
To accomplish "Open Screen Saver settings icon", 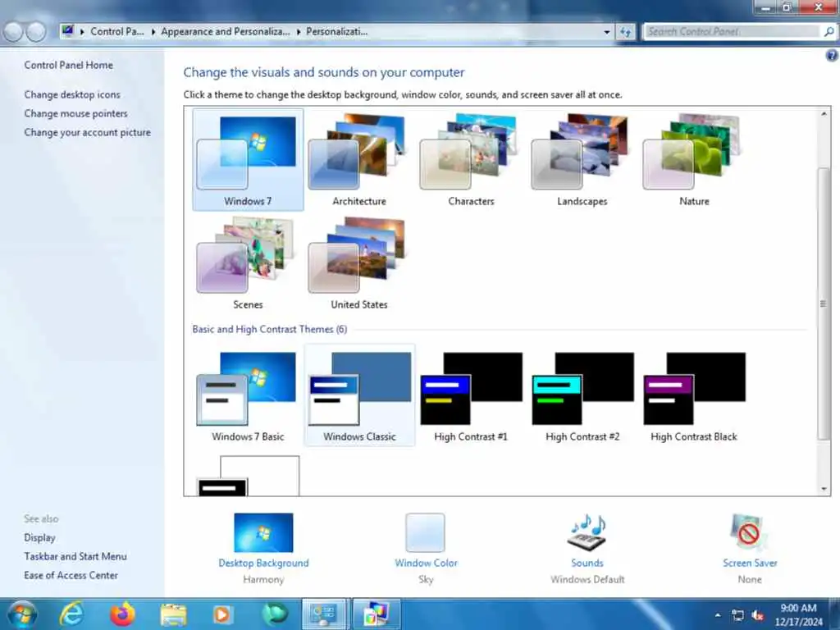I will [x=749, y=532].
